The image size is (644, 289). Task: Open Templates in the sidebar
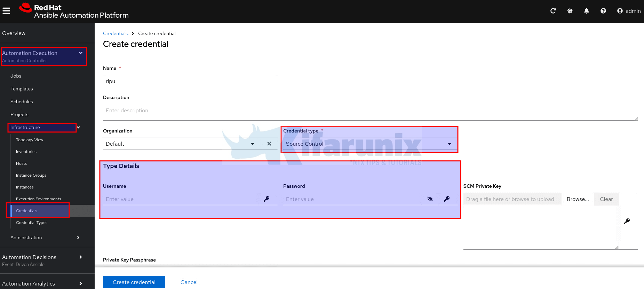(x=22, y=89)
